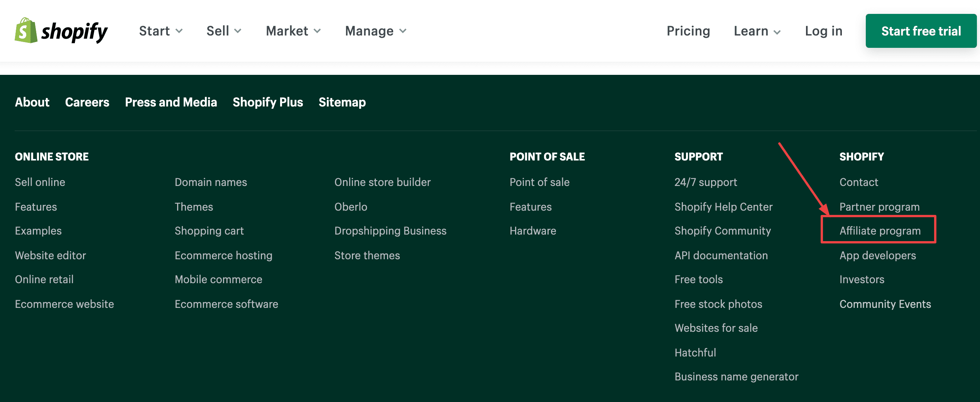
Task: Open the Oberlo link
Action: tap(351, 207)
